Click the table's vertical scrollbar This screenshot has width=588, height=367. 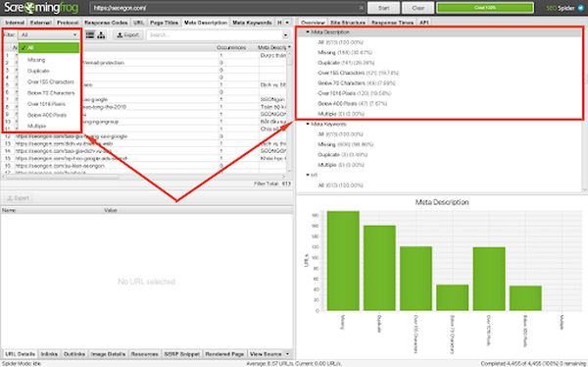pyautogui.click(x=289, y=60)
